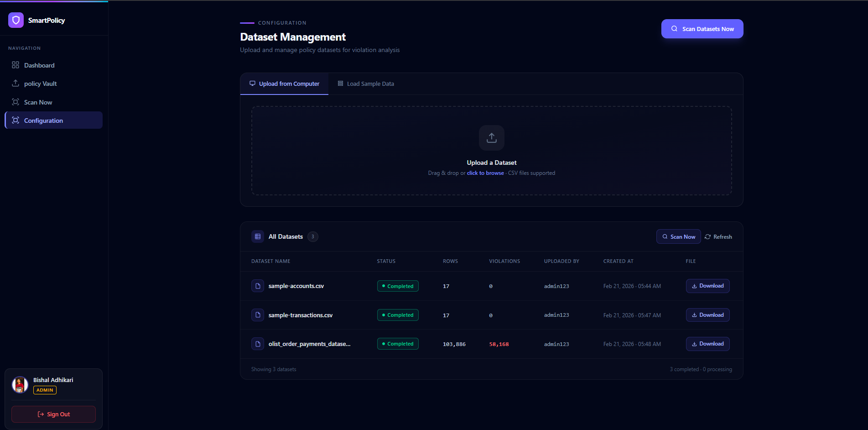The height and width of the screenshot is (430, 868).
Task: Switch to Upload from Computer tab
Action: click(x=284, y=84)
